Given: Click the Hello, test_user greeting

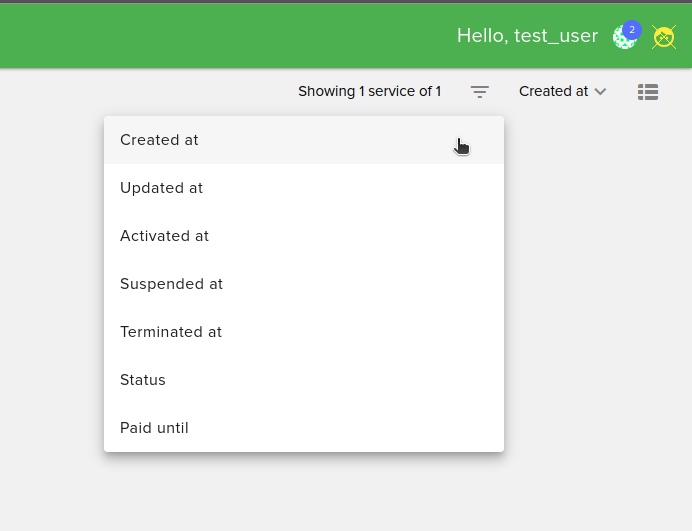Looking at the screenshot, I should pyautogui.click(x=527, y=36).
